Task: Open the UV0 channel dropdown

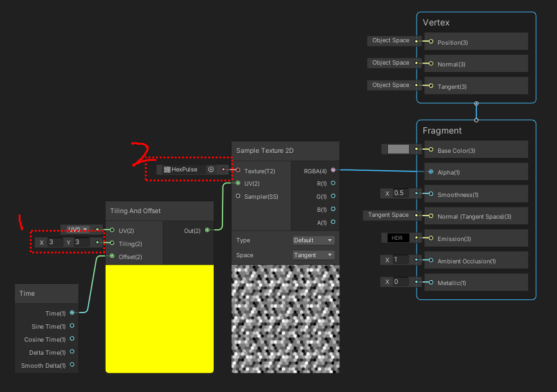Action: (x=78, y=229)
